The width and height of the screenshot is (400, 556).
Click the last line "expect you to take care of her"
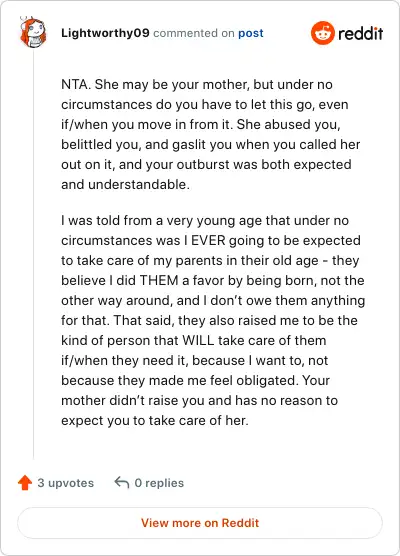point(155,421)
